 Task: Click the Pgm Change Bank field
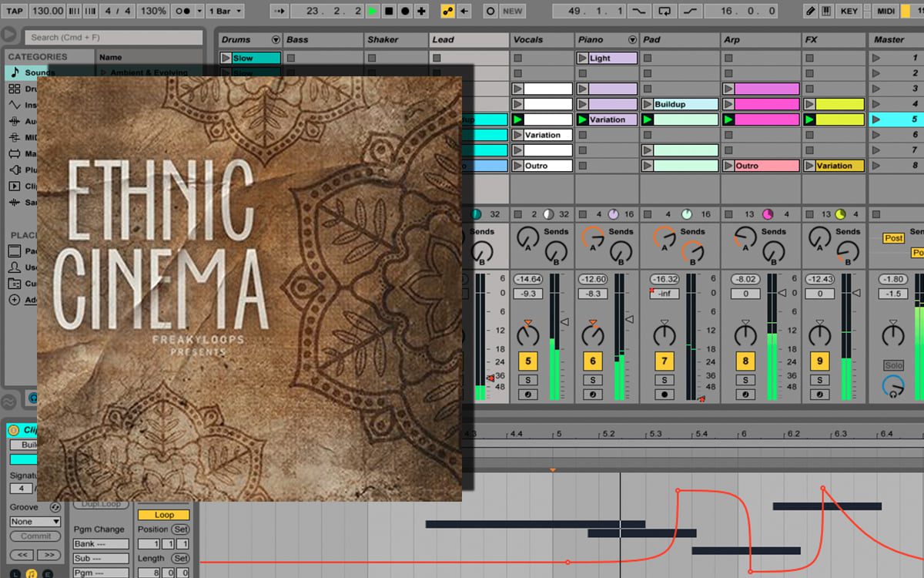(x=100, y=544)
